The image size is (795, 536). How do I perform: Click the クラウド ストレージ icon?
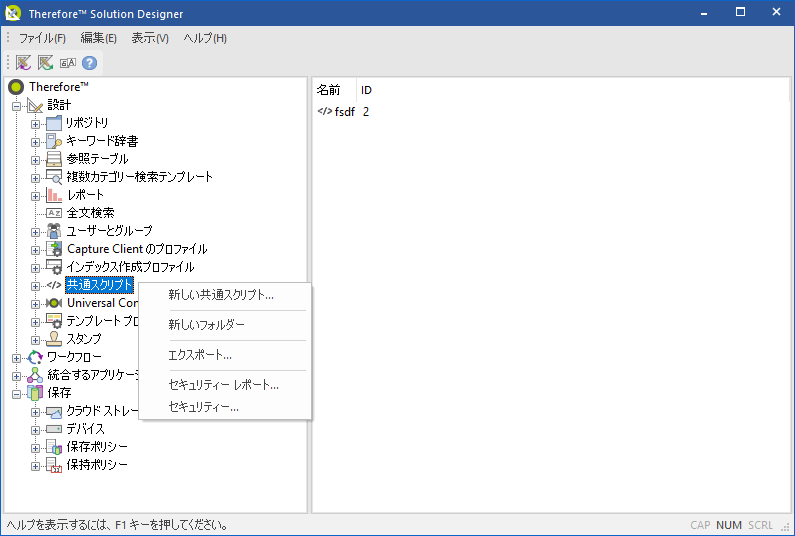[x=54, y=412]
